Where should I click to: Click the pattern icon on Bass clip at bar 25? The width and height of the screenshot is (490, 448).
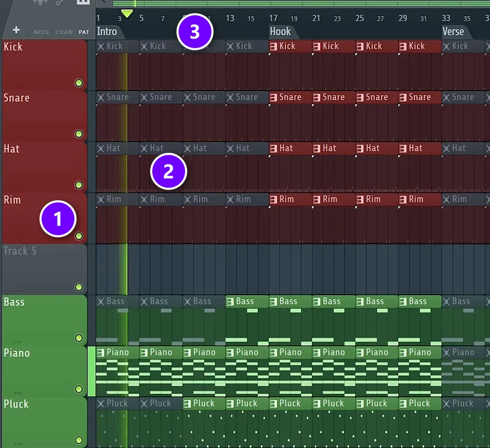pyautogui.click(x=360, y=301)
